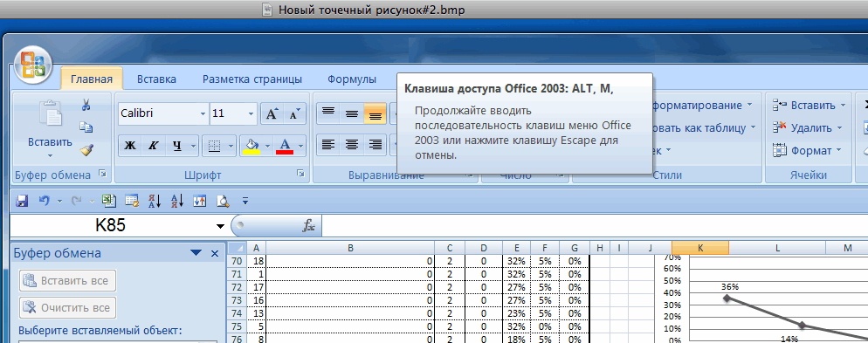The image size is (868, 343).
Task: Select cell E70 showing 32%
Action: pyautogui.click(x=516, y=261)
